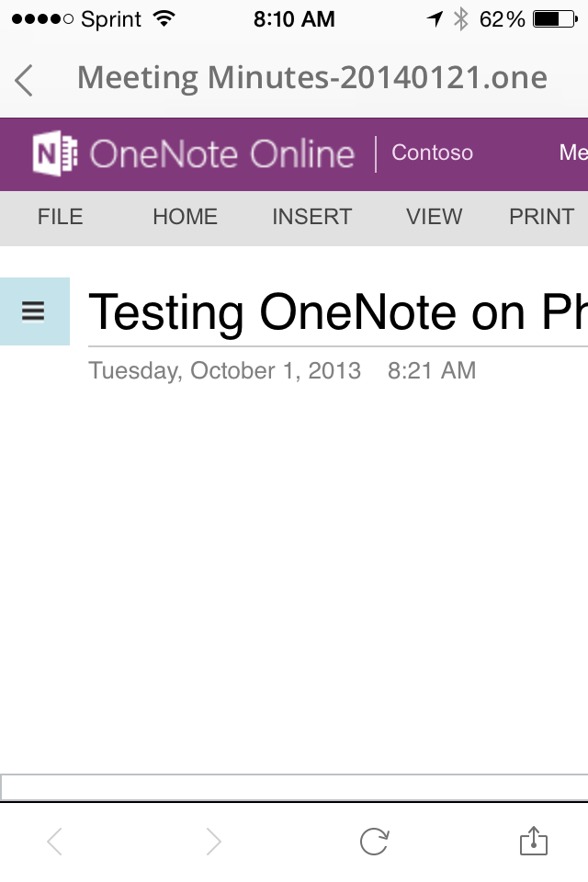This screenshot has height=882, width=588.
Task: Click the Contoso link in header
Action: click(x=432, y=153)
